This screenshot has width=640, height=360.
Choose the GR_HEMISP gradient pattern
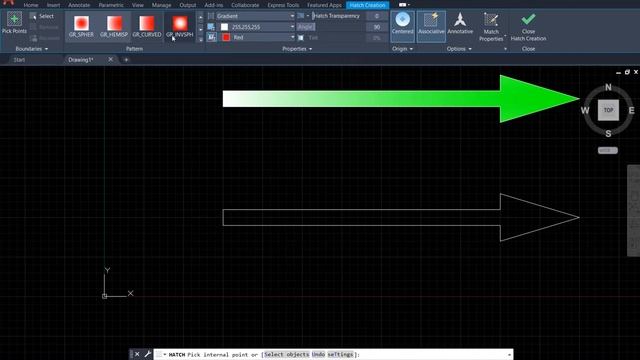coord(114,26)
